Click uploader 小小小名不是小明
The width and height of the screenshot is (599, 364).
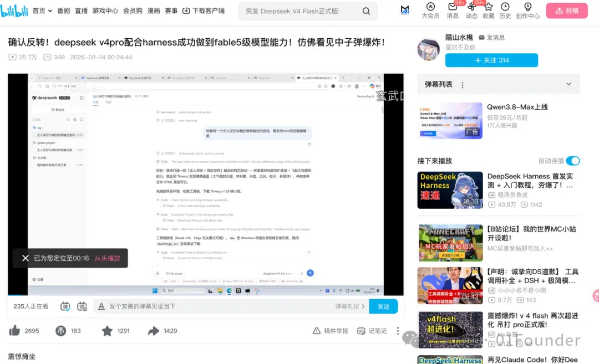[x=521, y=290]
